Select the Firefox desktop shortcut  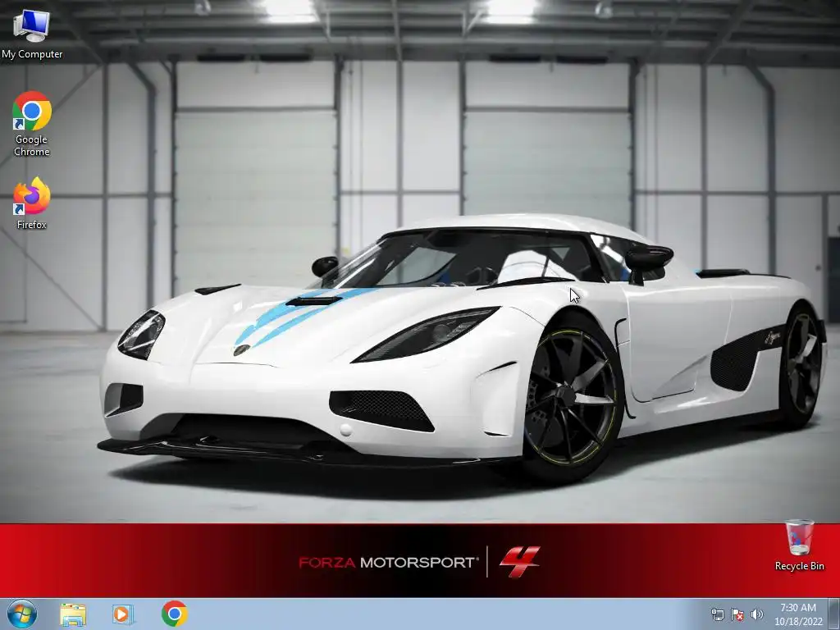tap(32, 203)
